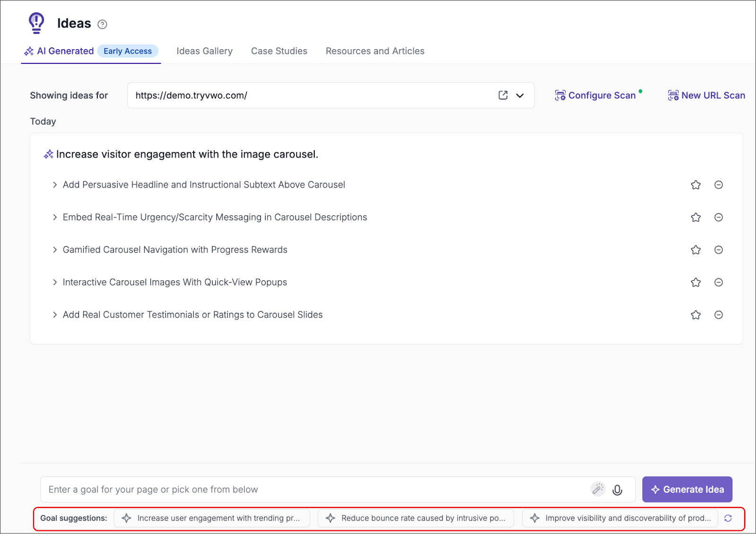Open Resources and Articles tab

(375, 51)
